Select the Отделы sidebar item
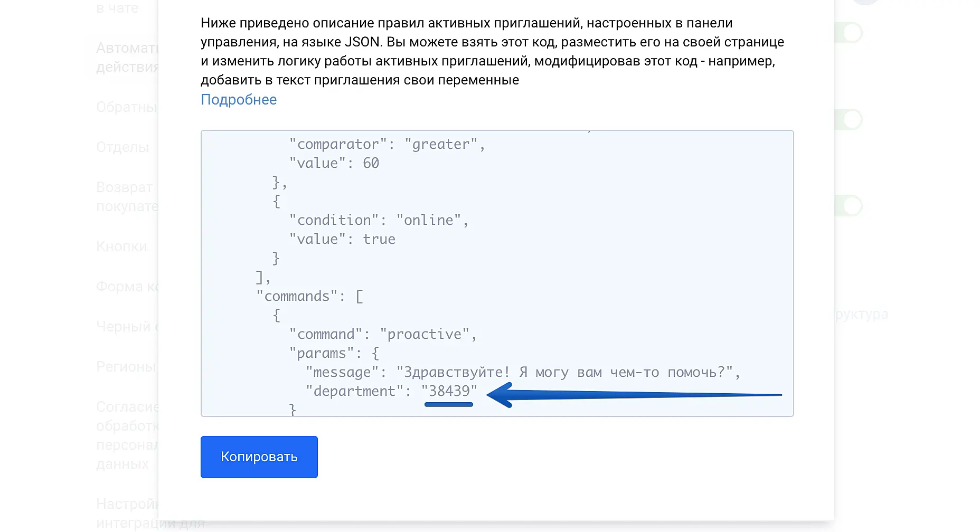 point(123,147)
